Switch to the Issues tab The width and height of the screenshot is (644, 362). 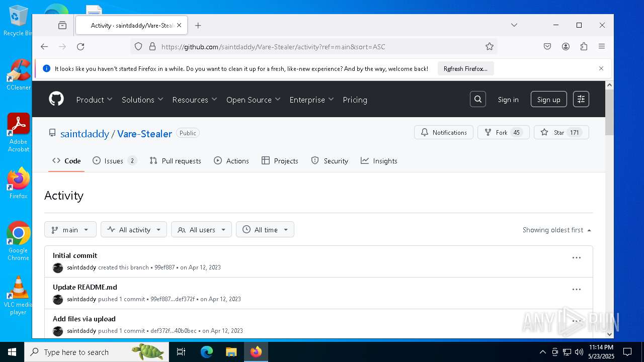pos(115,161)
